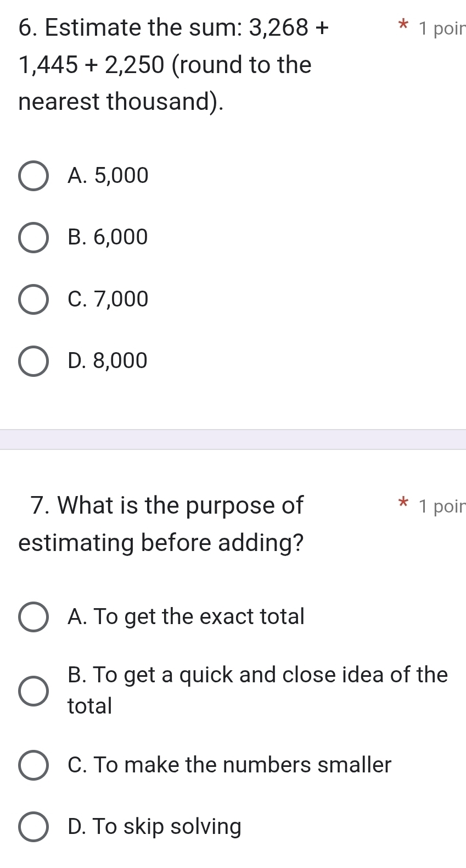Click the 6,000 answer label text
Viewport: 466px width, 868px height.
coord(108,237)
